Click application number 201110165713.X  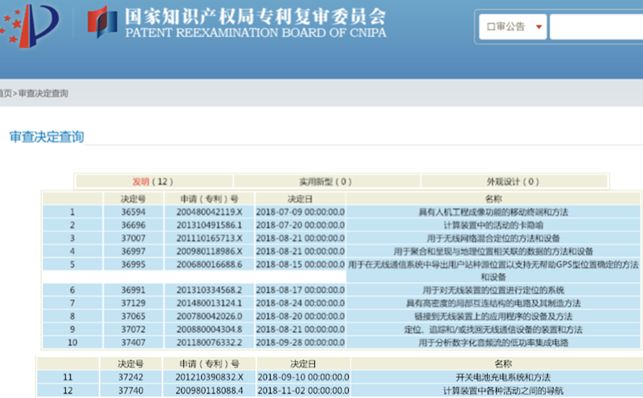tap(209, 239)
